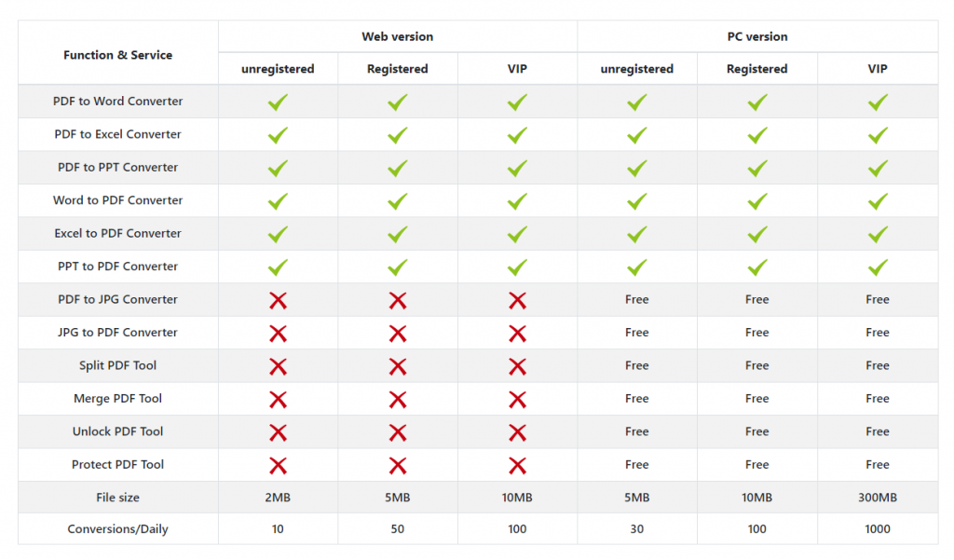Click the Conversions/Daily row label
954x560 pixels.
pyautogui.click(x=118, y=529)
